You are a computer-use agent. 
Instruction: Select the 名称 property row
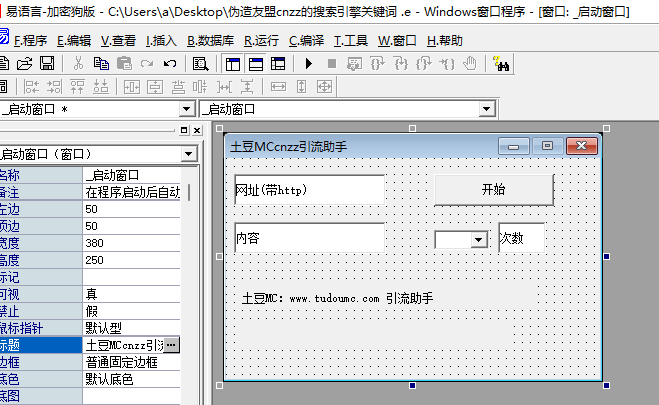click(90, 175)
